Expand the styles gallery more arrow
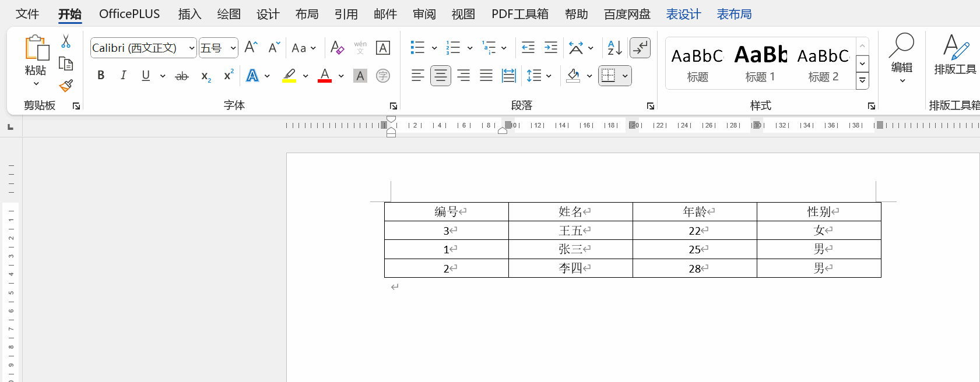980x382 pixels. click(x=862, y=81)
